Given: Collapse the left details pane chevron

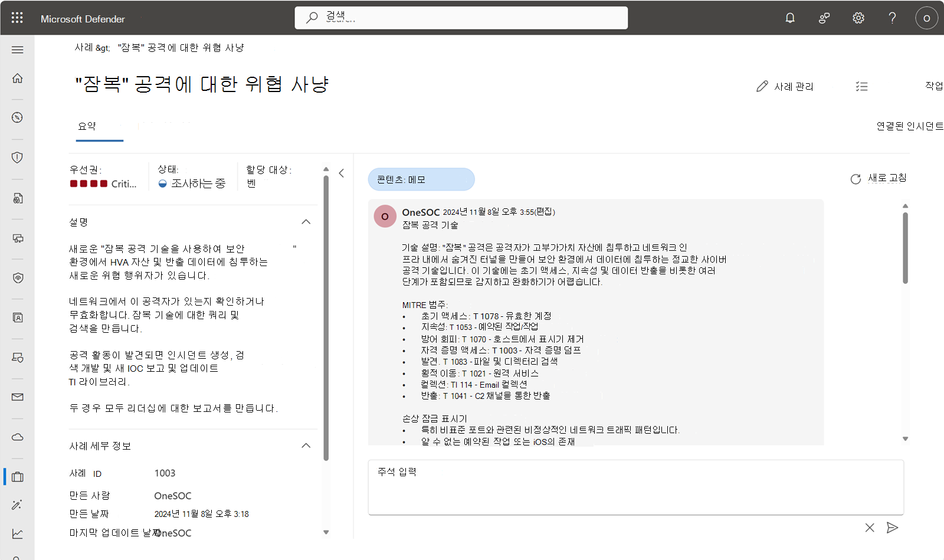Looking at the screenshot, I should point(342,173).
